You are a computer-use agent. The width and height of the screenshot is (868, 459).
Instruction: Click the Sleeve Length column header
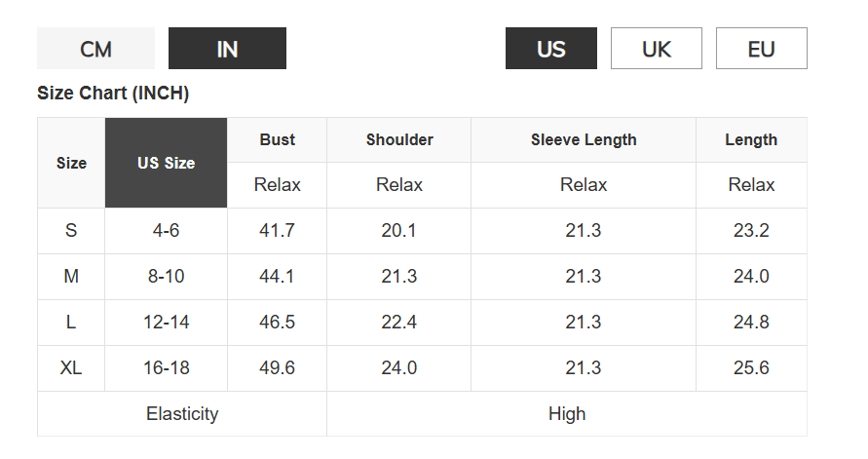tap(584, 139)
